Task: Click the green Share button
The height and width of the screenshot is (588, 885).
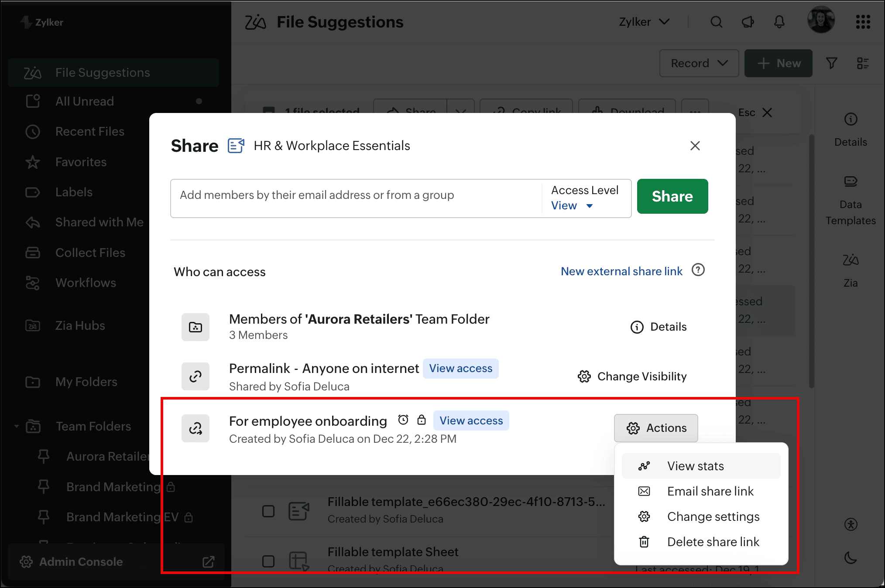Action: (672, 196)
